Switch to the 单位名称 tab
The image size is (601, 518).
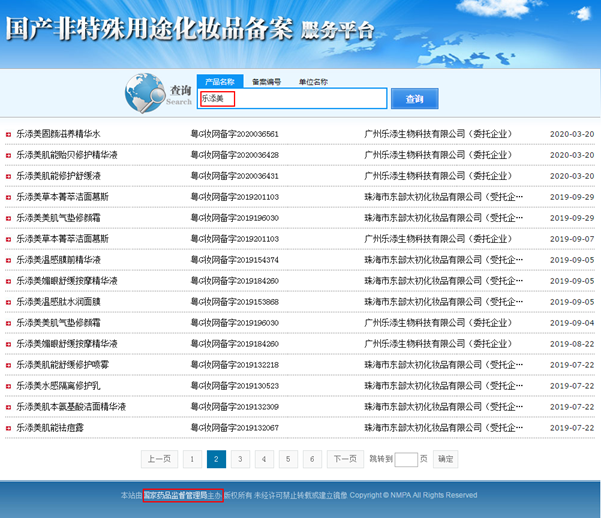point(313,82)
